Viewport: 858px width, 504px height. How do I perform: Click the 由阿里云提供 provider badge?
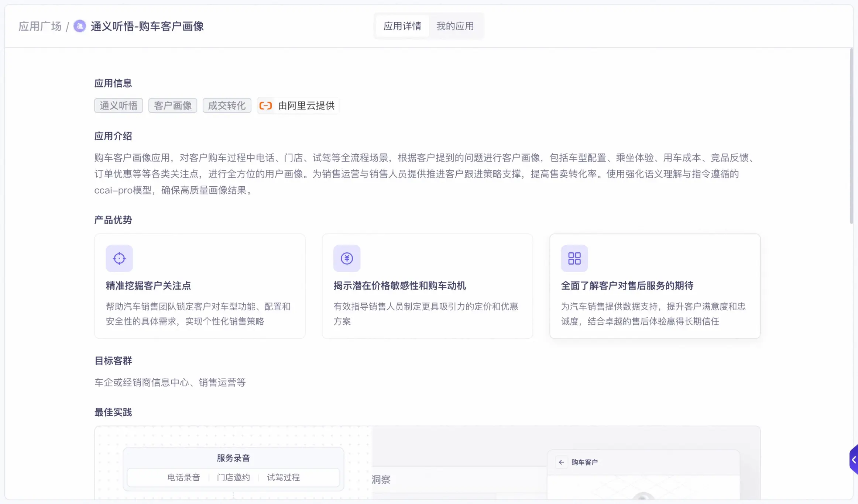click(298, 106)
